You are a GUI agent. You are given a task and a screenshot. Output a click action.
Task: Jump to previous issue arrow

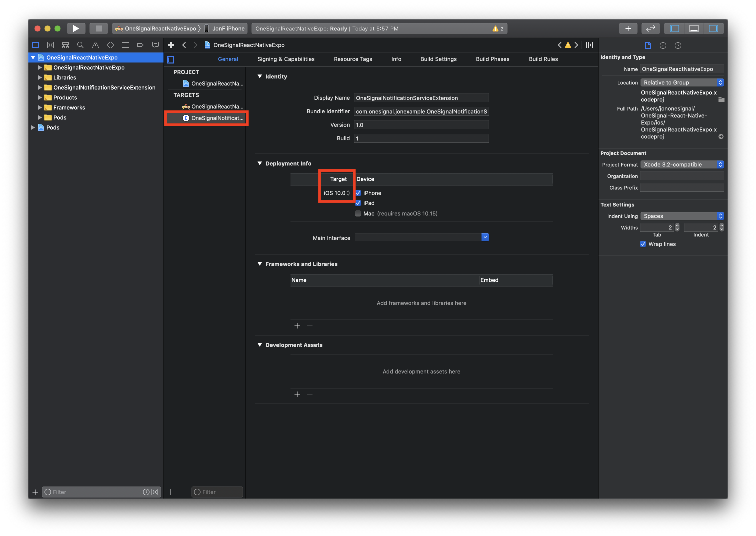coord(560,45)
